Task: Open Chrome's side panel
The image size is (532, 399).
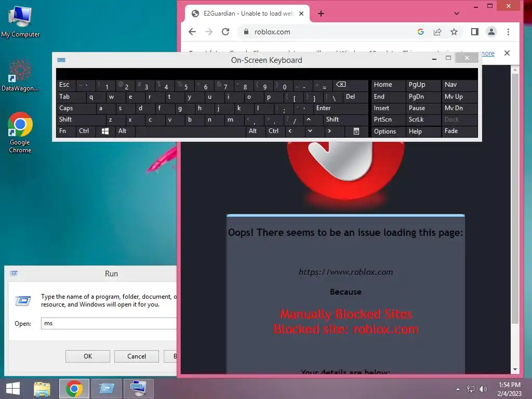Action: (x=475, y=32)
